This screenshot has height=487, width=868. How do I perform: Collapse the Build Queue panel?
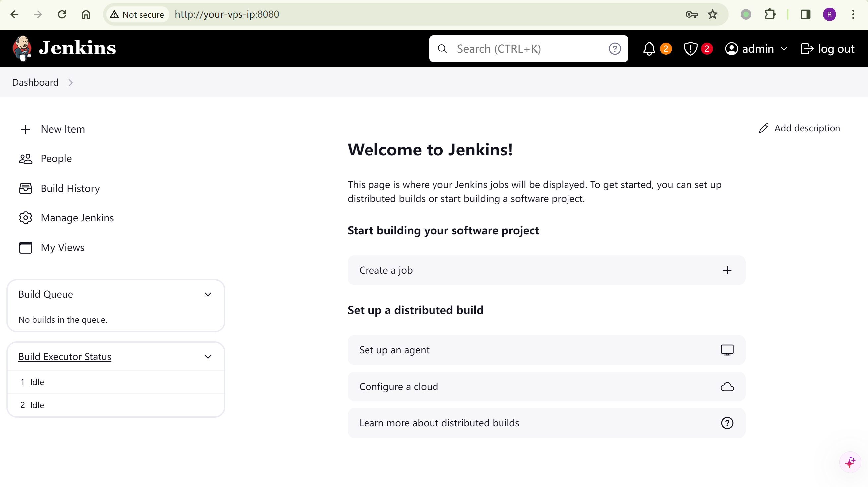pyautogui.click(x=208, y=294)
